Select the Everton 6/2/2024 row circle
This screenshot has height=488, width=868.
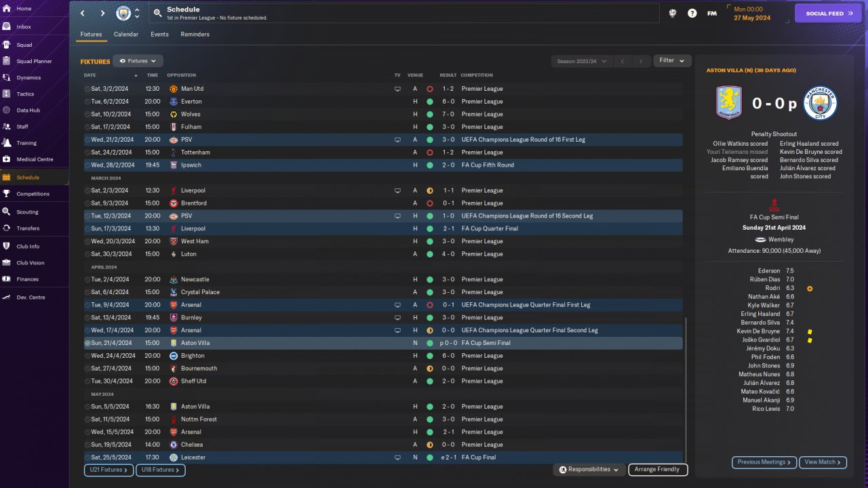click(87, 102)
